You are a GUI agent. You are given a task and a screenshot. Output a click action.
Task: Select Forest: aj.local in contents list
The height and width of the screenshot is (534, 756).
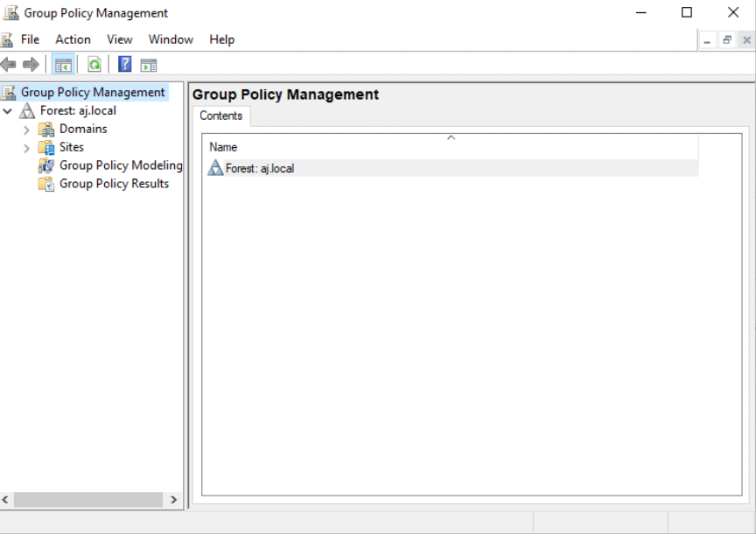pyautogui.click(x=259, y=168)
